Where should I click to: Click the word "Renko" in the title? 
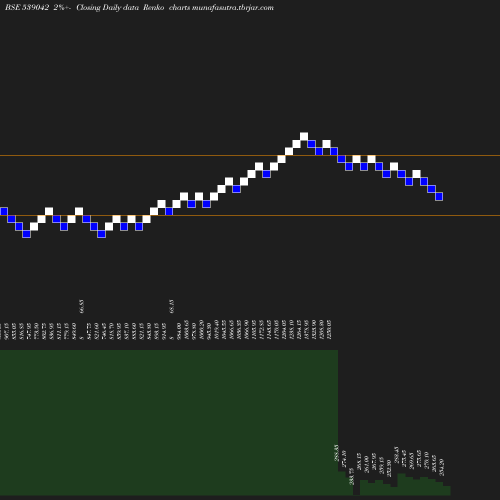153,7
